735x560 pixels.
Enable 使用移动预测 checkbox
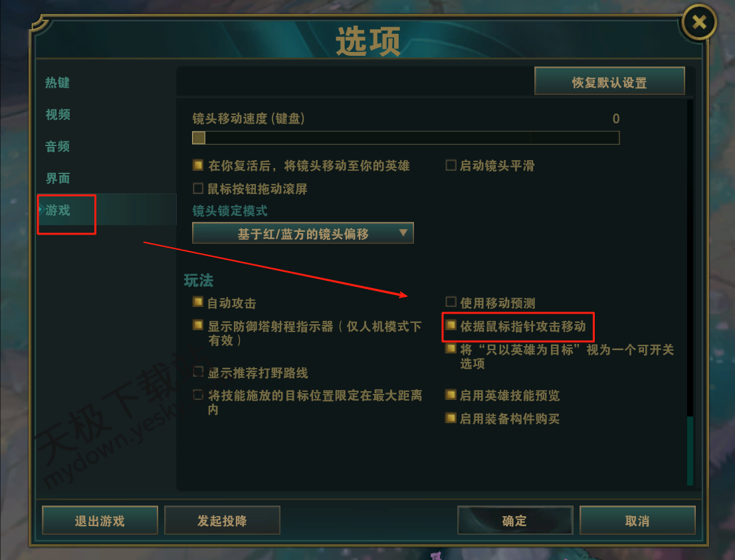[x=451, y=302]
